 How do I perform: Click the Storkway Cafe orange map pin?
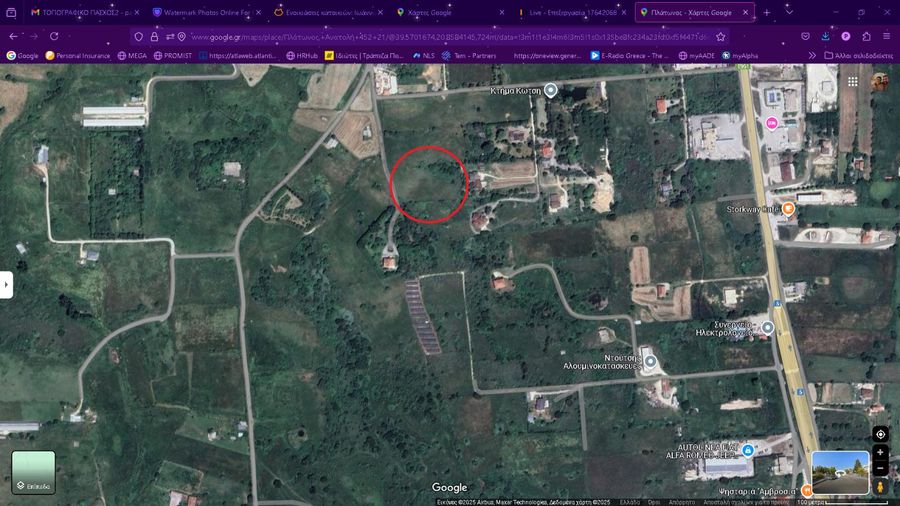(788, 209)
